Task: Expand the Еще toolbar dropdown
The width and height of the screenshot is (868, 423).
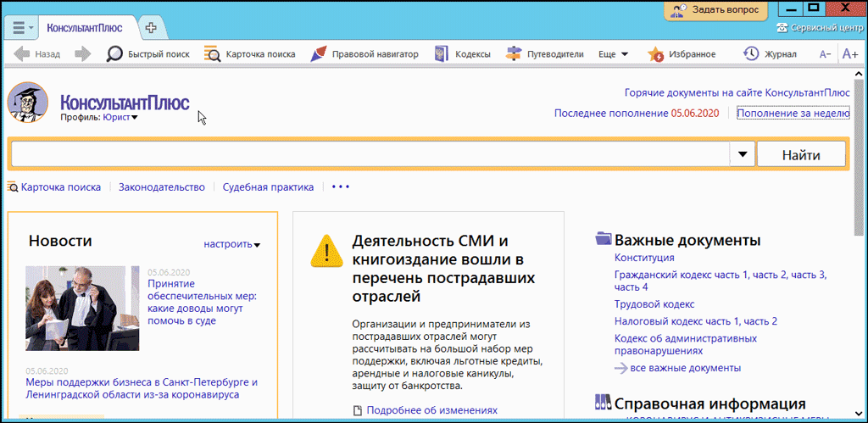Action: click(x=613, y=54)
